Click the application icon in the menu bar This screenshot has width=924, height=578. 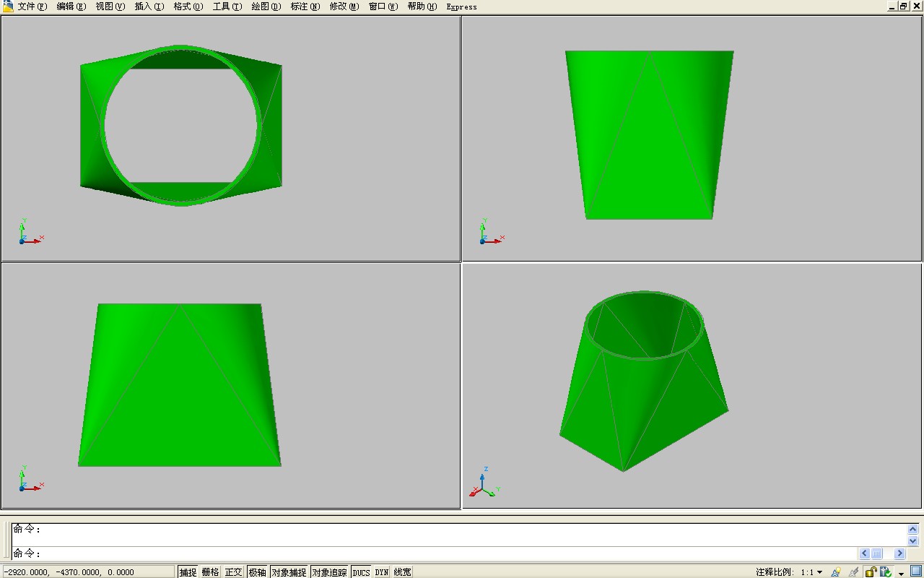coord(8,7)
